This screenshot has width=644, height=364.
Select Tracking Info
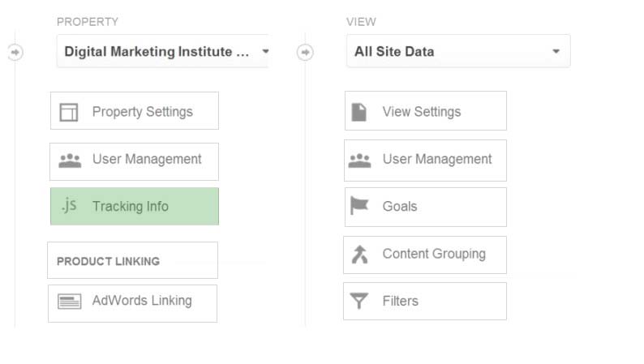click(x=135, y=207)
